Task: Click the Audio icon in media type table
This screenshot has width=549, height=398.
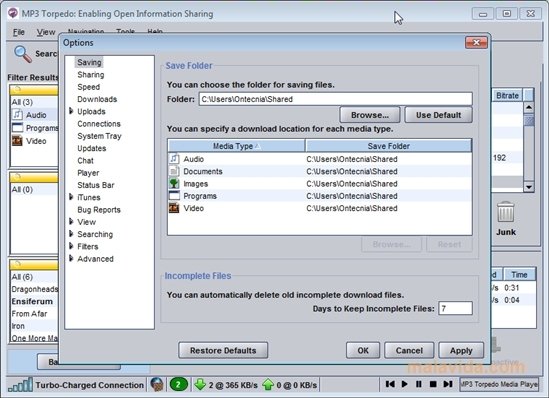Action: coord(174,159)
